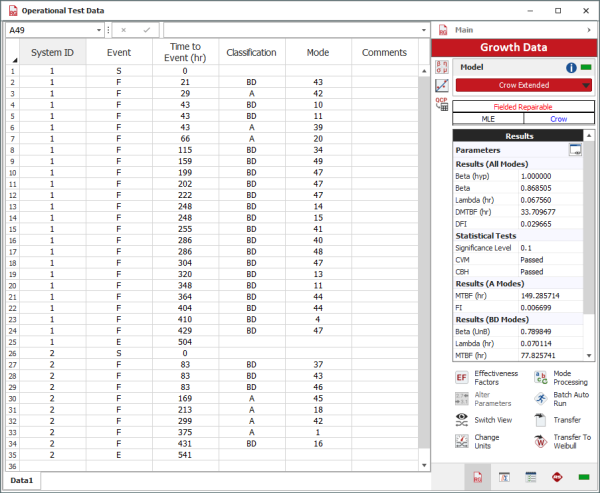This screenshot has height=493, width=600.
Task: Click the red diamond icon in bottom bar
Action: (557, 477)
